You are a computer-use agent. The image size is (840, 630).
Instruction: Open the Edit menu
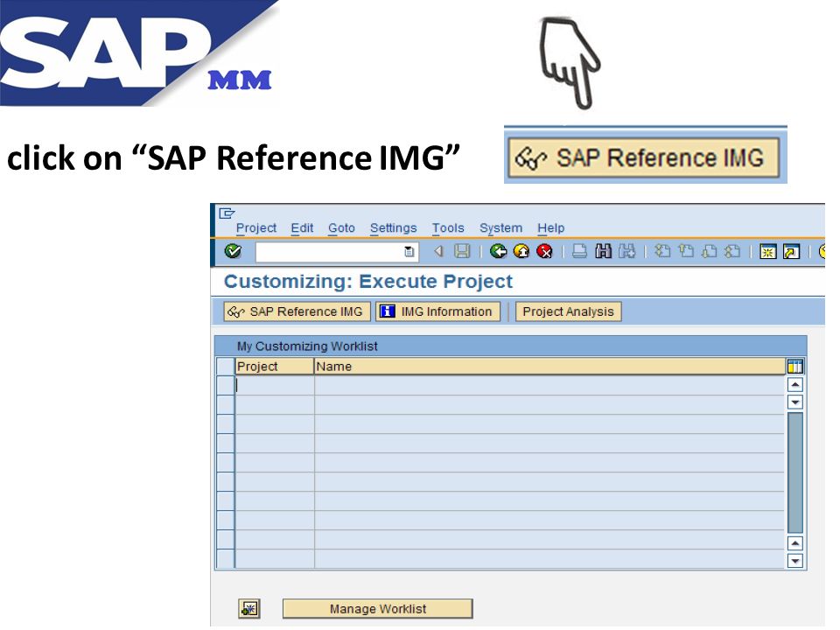[302, 227]
